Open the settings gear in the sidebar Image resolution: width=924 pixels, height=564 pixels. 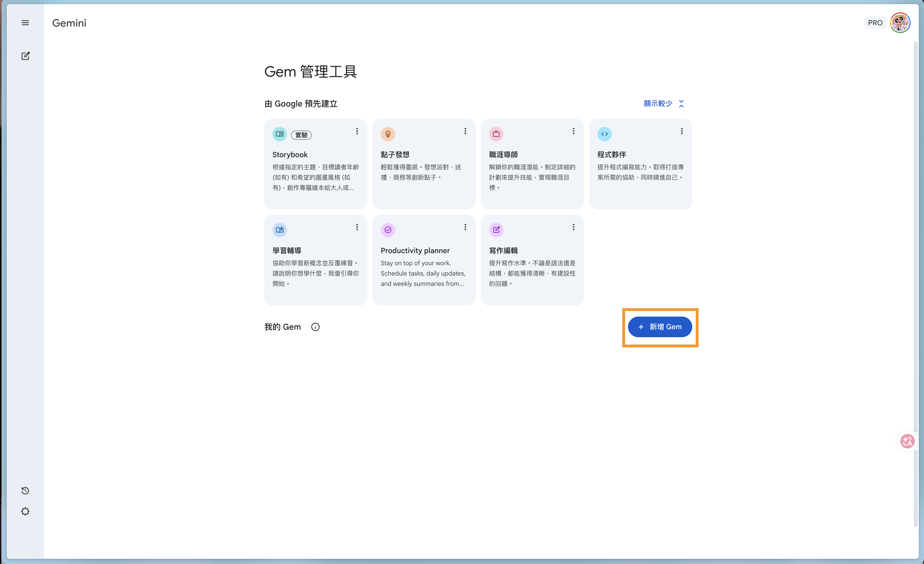click(25, 511)
